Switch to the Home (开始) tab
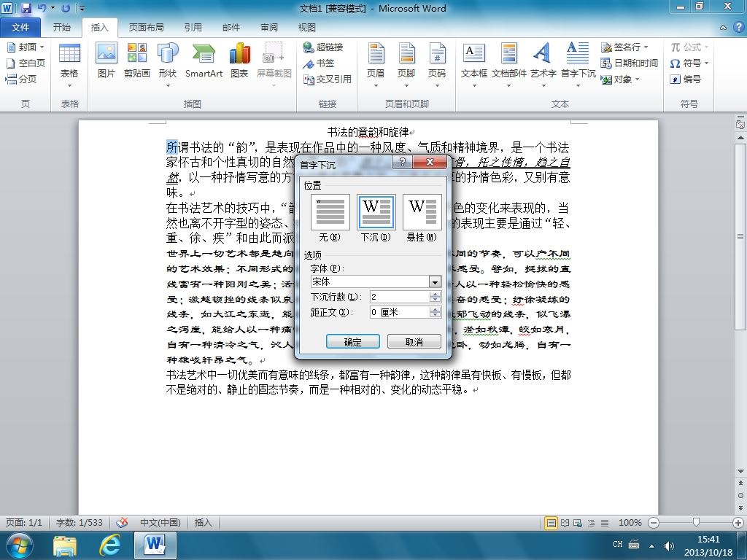 point(61,27)
